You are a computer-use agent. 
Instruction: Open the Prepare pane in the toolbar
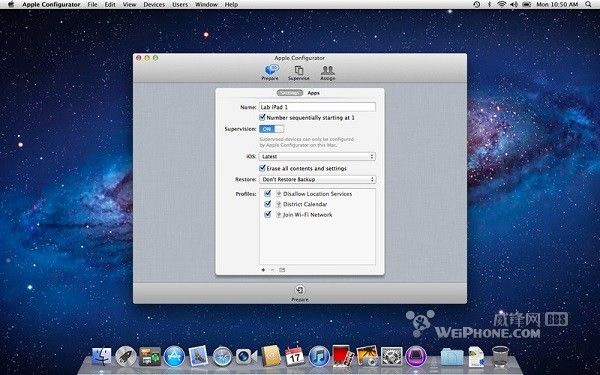click(x=270, y=72)
